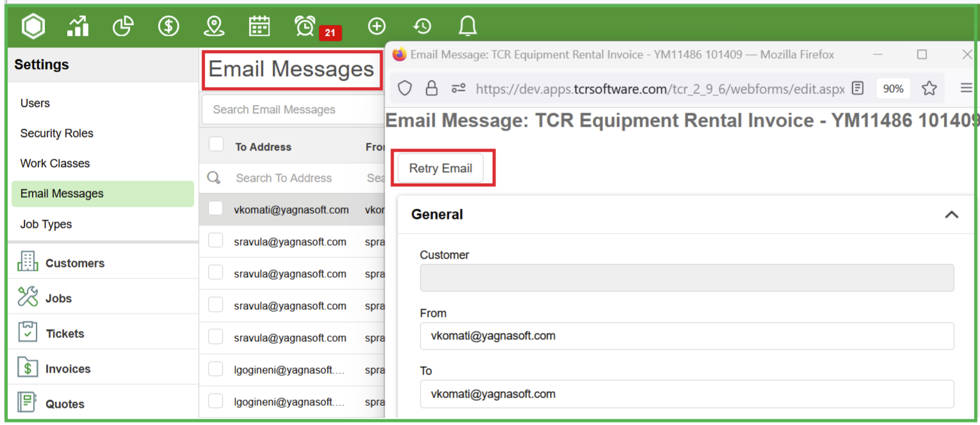Click the alarm clock icon with 21 badge
The height and width of the screenshot is (425, 980).
click(305, 26)
